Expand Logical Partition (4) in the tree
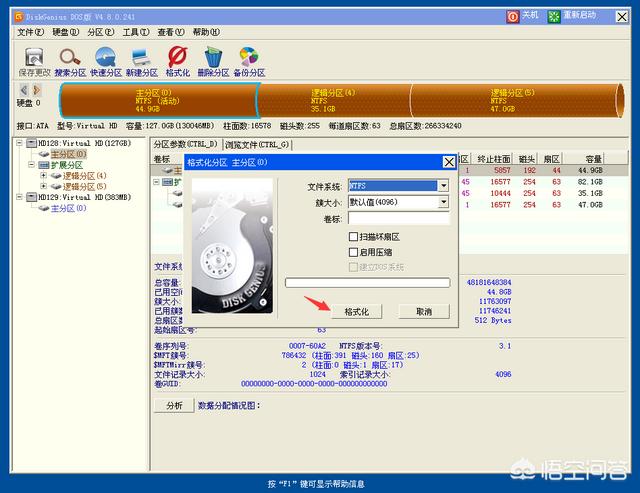This screenshot has width=640, height=493. (43, 175)
